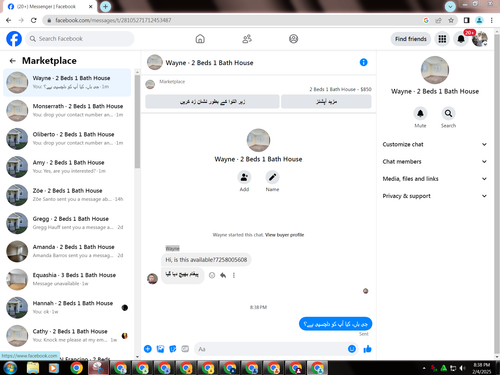Click the sent blue Urdu message bubble
Screen dimensions: 500x375
[335, 324]
